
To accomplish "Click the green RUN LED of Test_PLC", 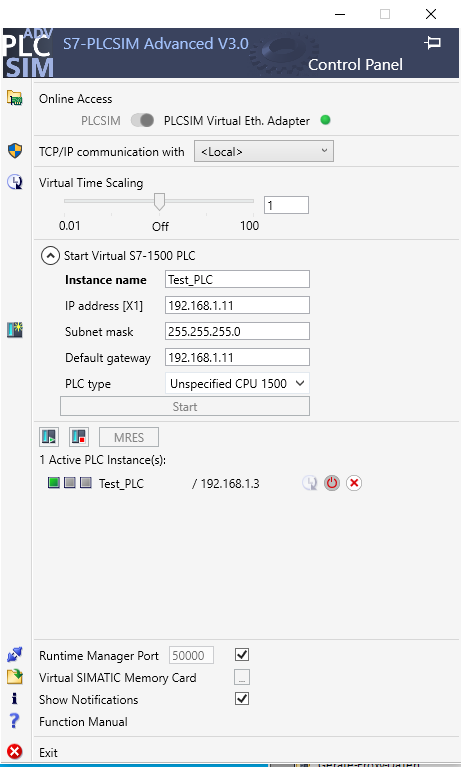I will click(x=54, y=483).
